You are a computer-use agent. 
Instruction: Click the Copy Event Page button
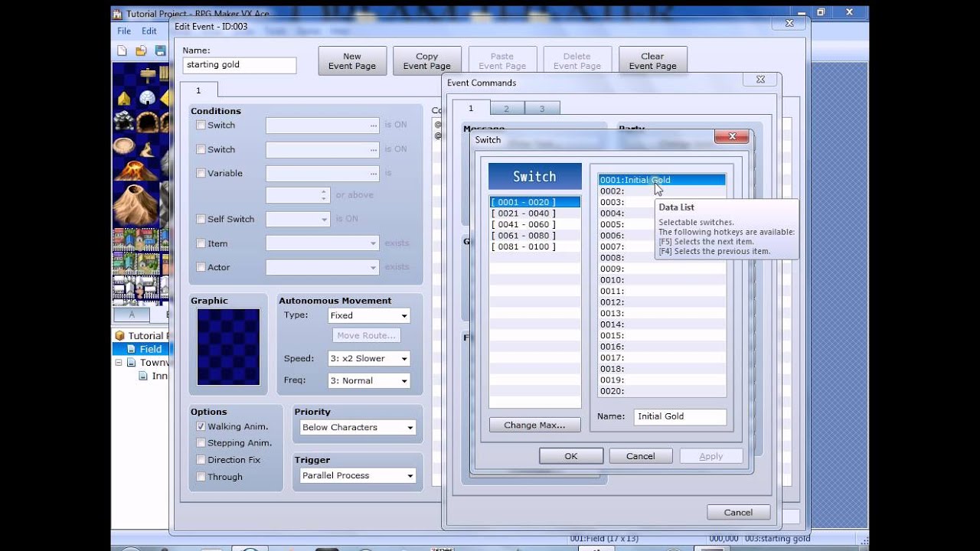pos(427,60)
